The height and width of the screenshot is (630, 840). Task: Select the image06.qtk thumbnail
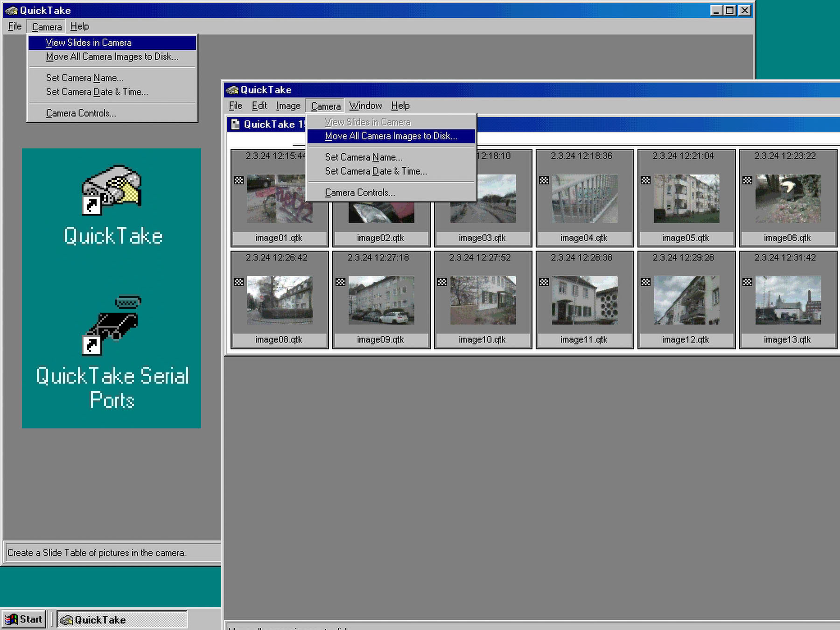point(788,199)
